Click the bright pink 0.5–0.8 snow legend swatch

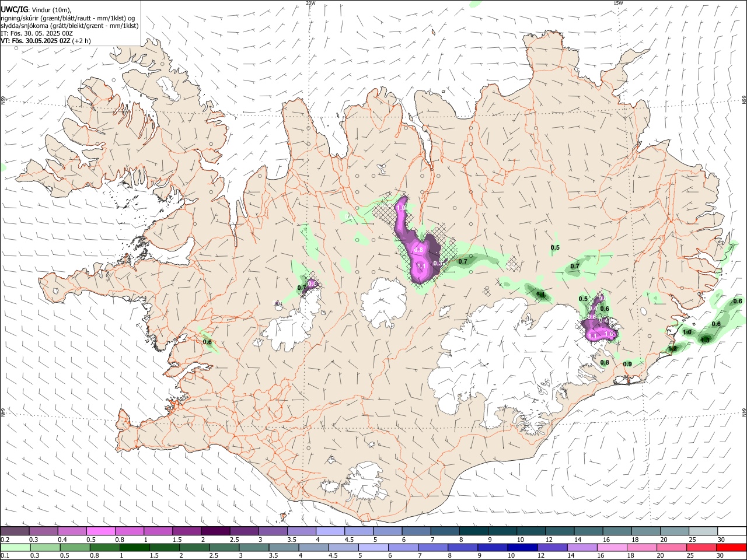pyautogui.click(x=100, y=531)
